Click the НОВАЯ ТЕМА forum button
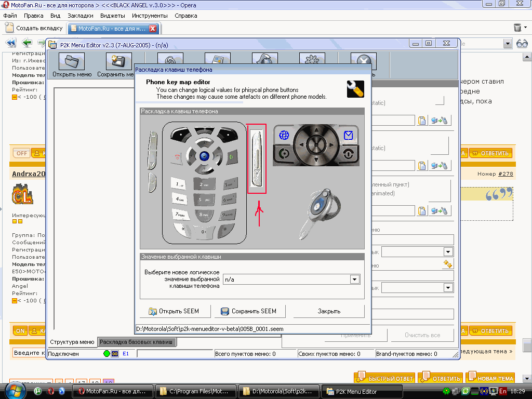Image resolution: width=532 pixels, height=399 pixels. coord(490,378)
